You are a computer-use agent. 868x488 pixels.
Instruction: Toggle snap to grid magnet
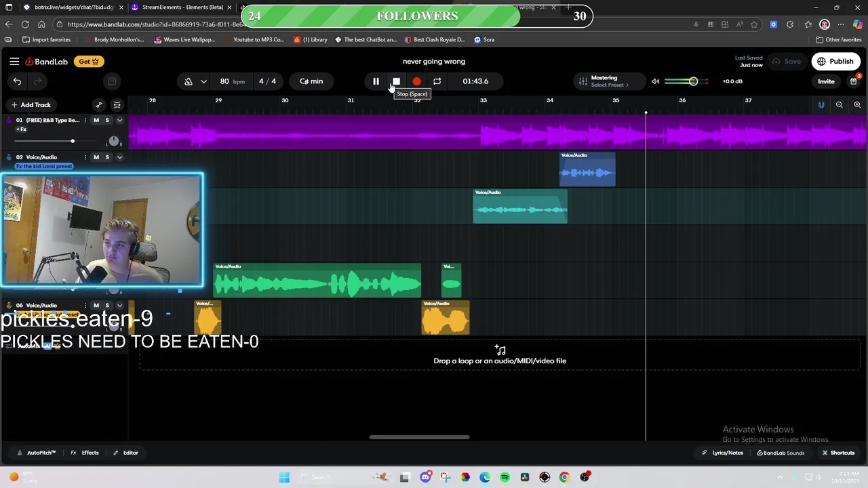[821, 105]
